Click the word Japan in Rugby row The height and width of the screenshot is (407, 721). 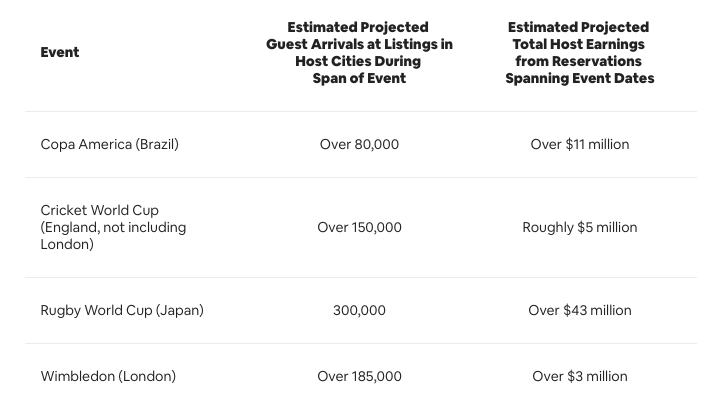coord(178,310)
